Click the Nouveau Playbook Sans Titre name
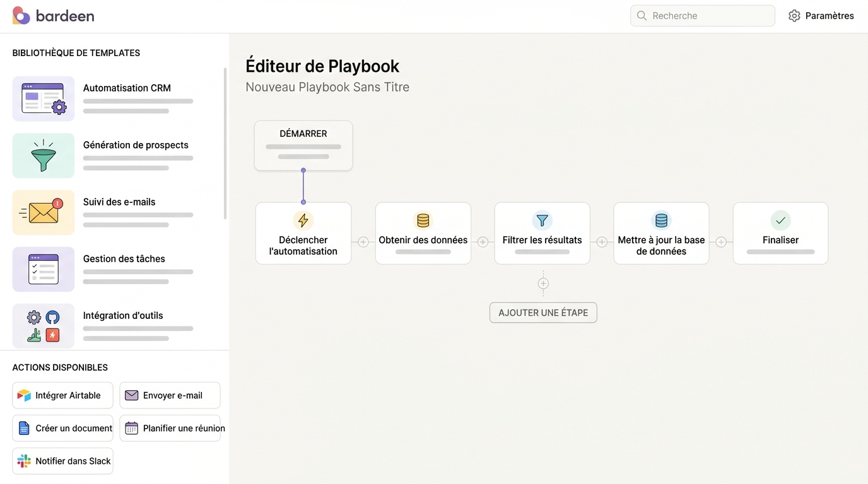This screenshot has height=484, width=868. pyautogui.click(x=327, y=87)
